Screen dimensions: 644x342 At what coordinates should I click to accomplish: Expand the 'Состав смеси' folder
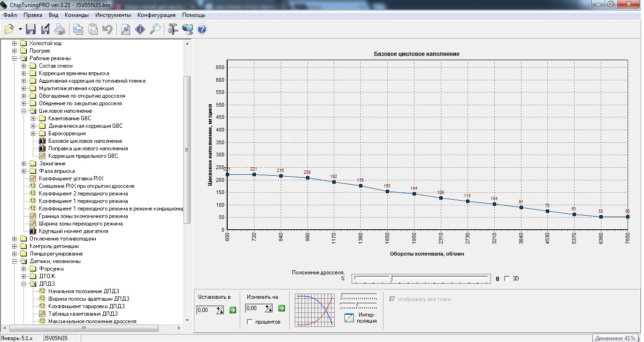point(24,66)
